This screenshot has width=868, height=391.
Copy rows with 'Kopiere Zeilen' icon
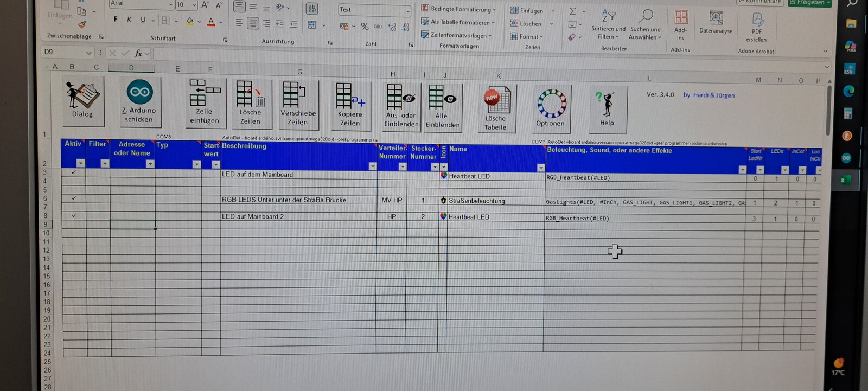coord(350,105)
